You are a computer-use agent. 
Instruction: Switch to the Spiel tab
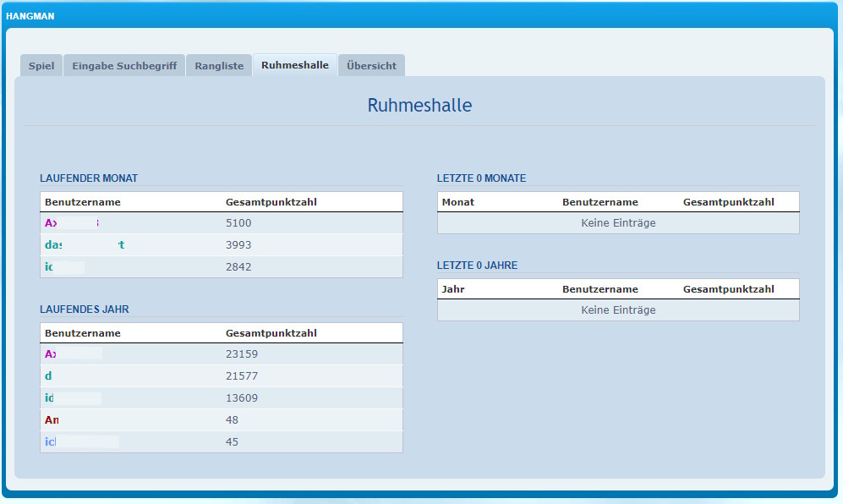41,66
